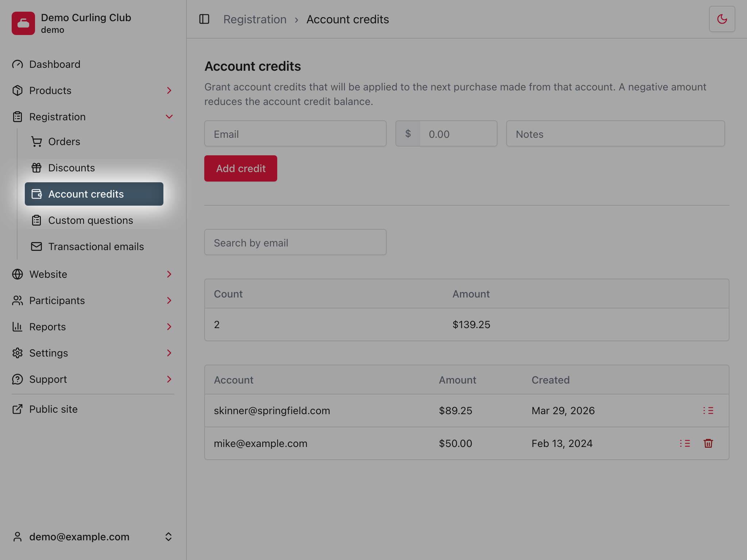Viewport: 747px width, 560px height.
Task: Click the Registration clipboard icon
Action: pos(18,117)
